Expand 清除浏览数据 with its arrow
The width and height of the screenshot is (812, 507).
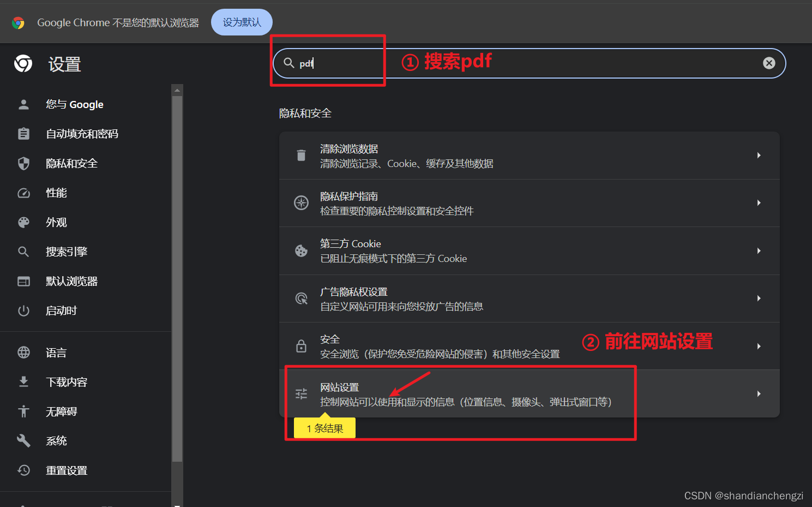759,155
